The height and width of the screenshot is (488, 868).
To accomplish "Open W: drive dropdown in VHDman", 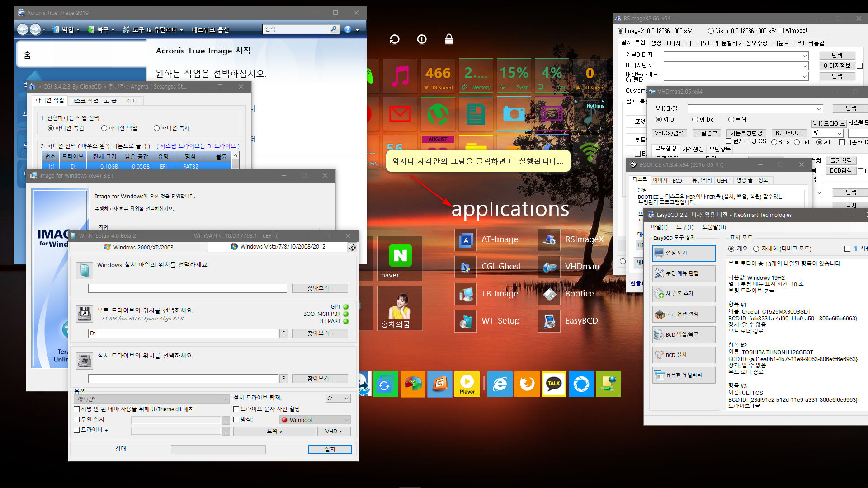I will 827,133.
